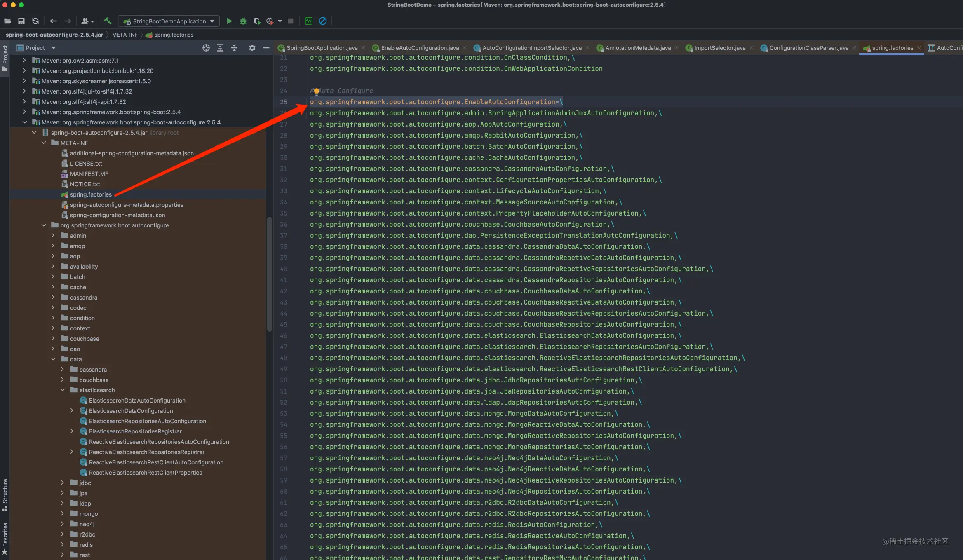The image size is (963, 560).
Task: Open the user profile dropdown icon
Action: click(x=88, y=21)
